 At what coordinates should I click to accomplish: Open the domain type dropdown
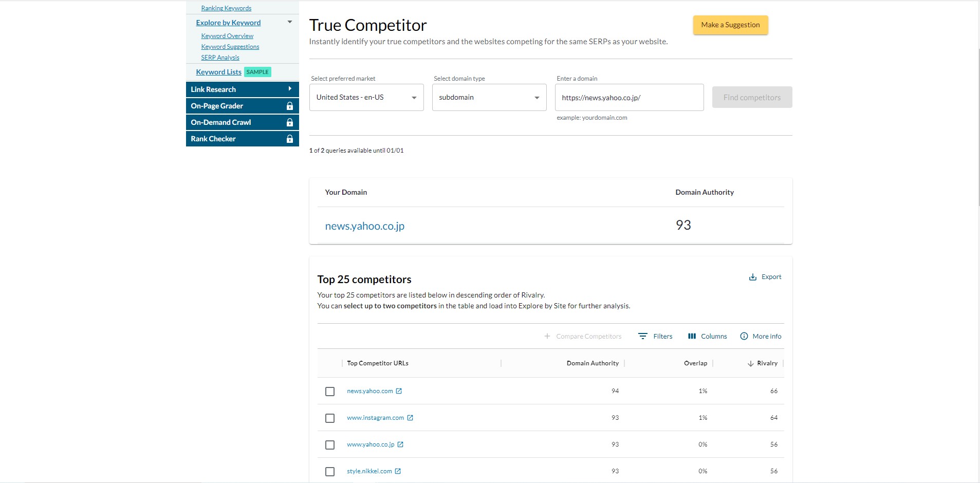[489, 98]
